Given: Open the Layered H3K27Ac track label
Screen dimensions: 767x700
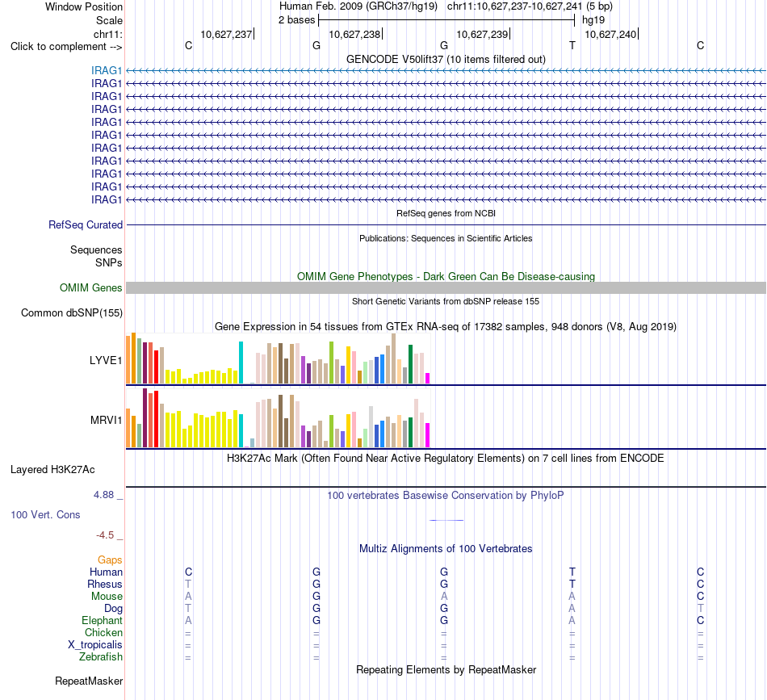Looking at the screenshot, I should (52, 470).
